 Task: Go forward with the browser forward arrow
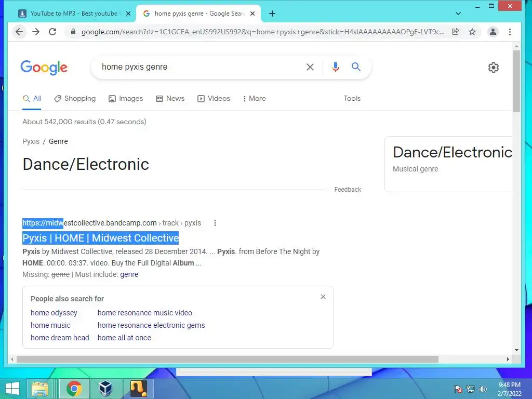[x=36, y=32]
